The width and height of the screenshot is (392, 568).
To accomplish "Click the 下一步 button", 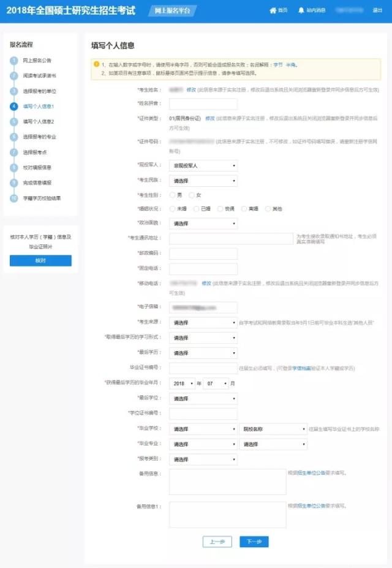I will (254, 542).
